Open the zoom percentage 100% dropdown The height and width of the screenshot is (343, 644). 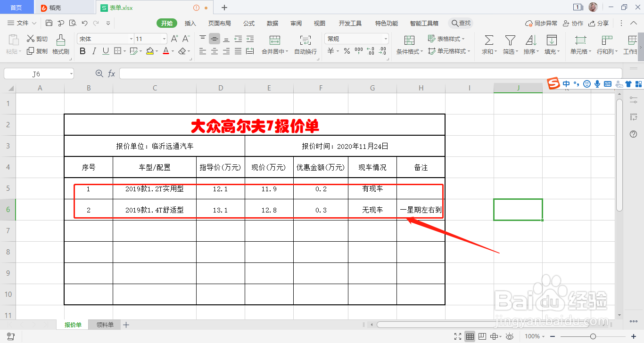point(535,336)
